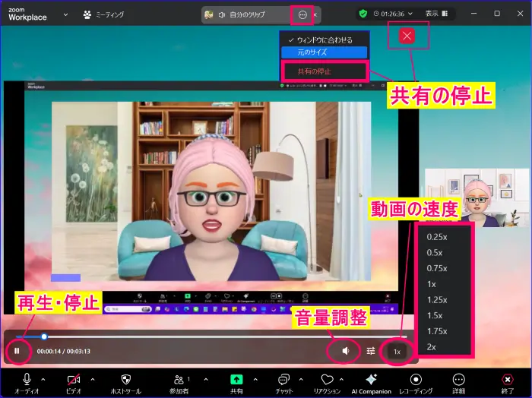Turn on camera with ビデオ button
Image resolution: width=532 pixels, height=398 pixels.
click(74, 384)
